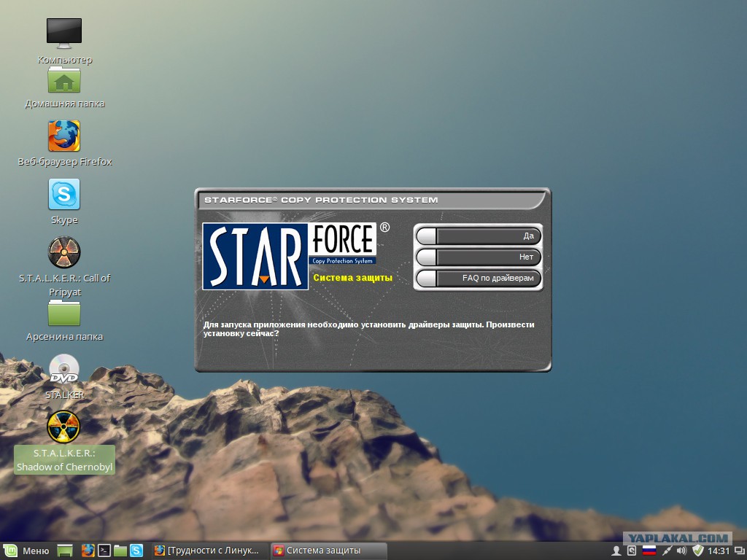747x560 pixels.
Task: Click the window list icon beside clock
Action: 740,551
